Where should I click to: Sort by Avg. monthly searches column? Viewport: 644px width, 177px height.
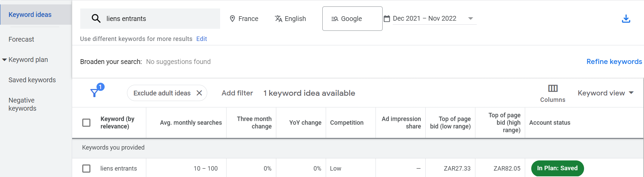click(191, 123)
